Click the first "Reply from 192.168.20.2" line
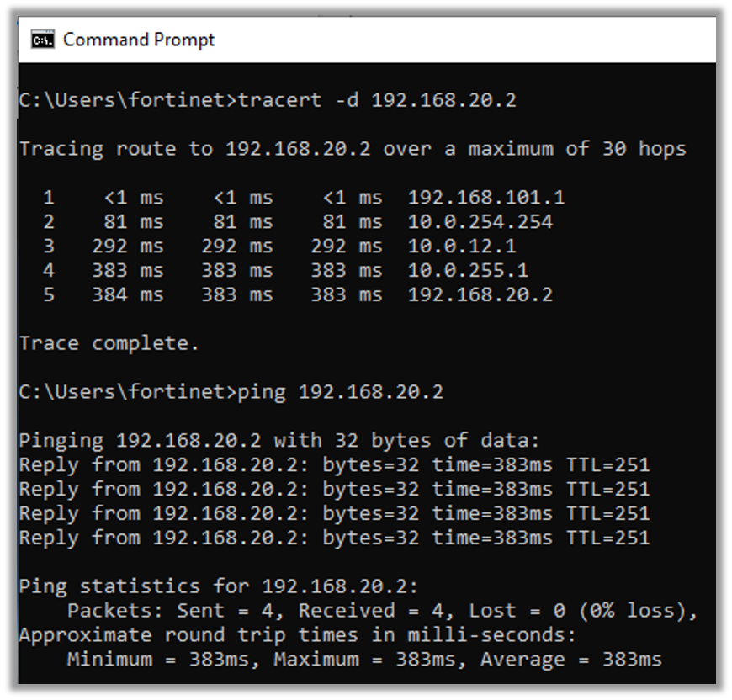Screen dimensions: 732x700 [334, 464]
